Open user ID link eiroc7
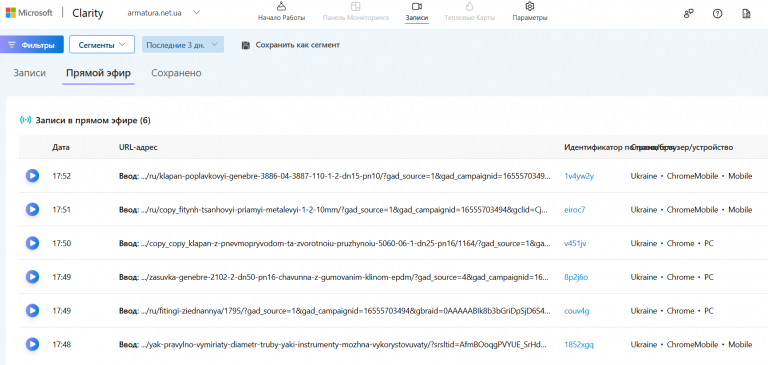Image resolution: width=768 pixels, height=365 pixels. coord(575,210)
